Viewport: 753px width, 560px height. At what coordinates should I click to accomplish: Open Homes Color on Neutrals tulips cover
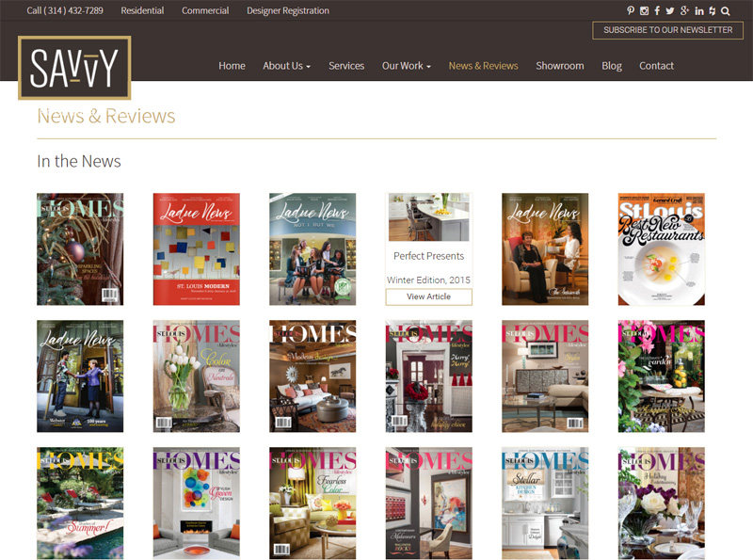click(197, 376)
